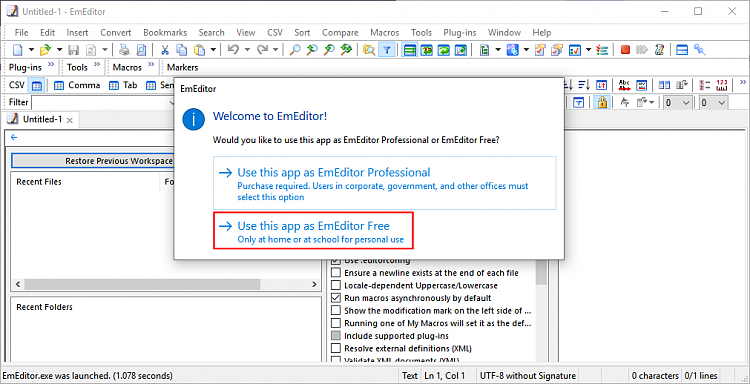Toggle the Filter funnel icon in toolbar
750x384 pixels.
coord(386,50)
